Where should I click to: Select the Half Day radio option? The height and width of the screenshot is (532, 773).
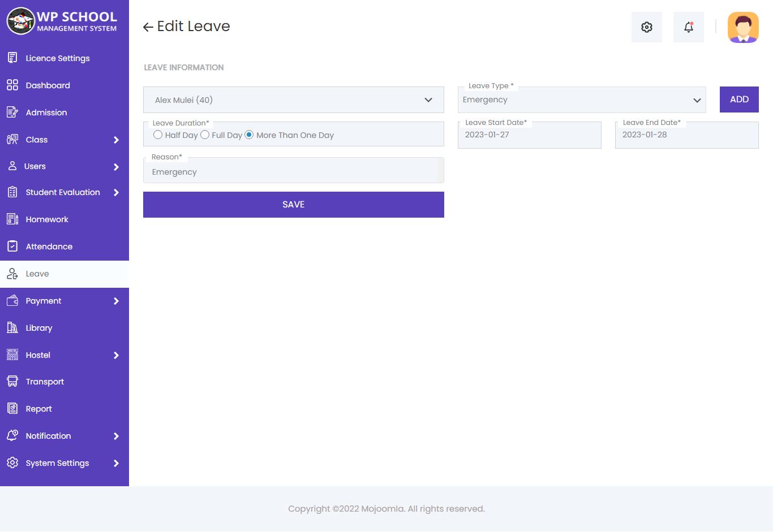(158, 135)
